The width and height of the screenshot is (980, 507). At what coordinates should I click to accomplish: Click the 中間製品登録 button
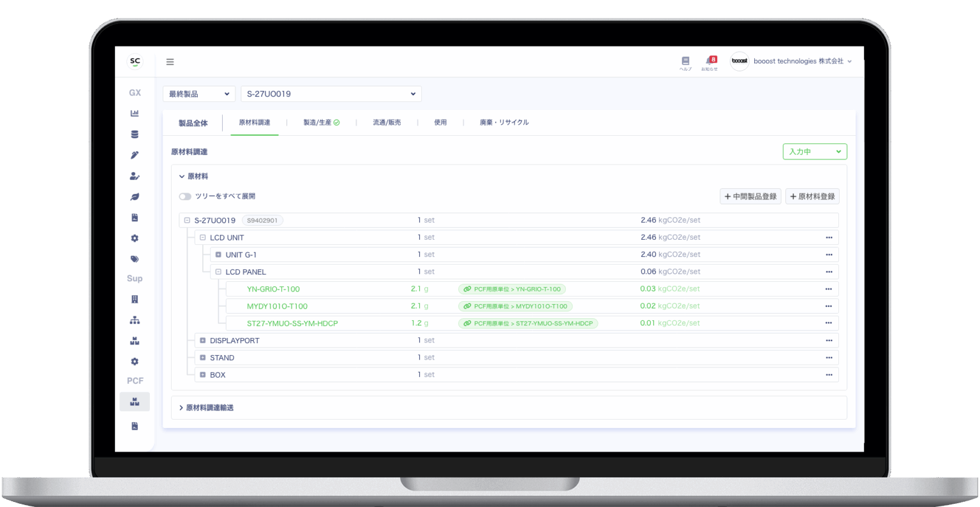750,196
